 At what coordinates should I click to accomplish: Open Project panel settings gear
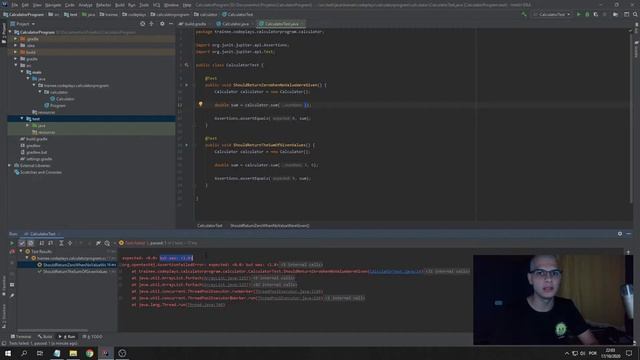[162, 24]
